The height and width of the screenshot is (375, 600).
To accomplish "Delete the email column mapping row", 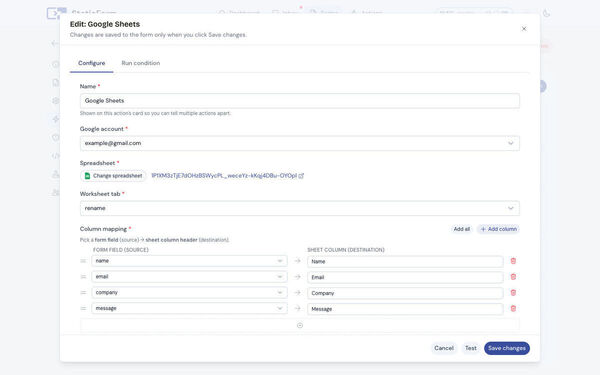I will [x=513, y=277].
